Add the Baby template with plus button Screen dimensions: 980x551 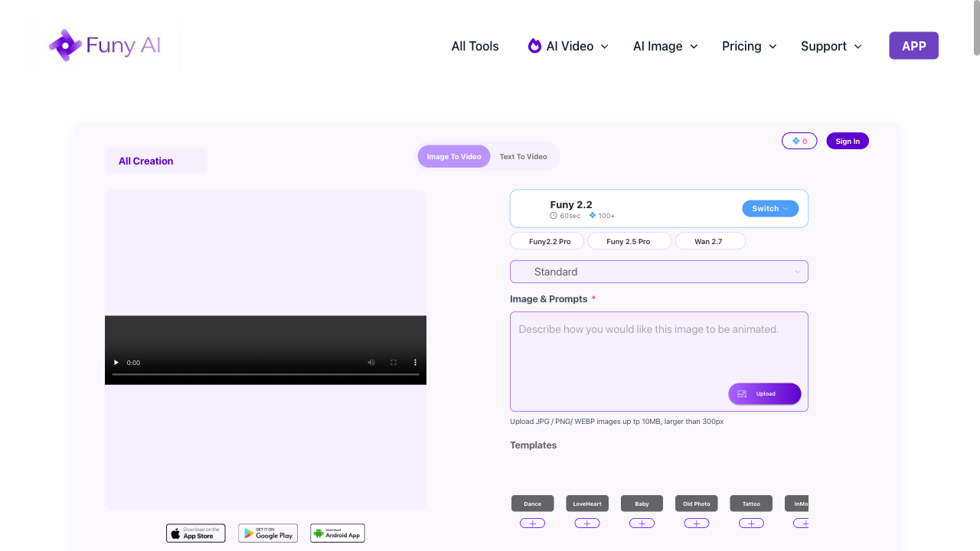642,523
